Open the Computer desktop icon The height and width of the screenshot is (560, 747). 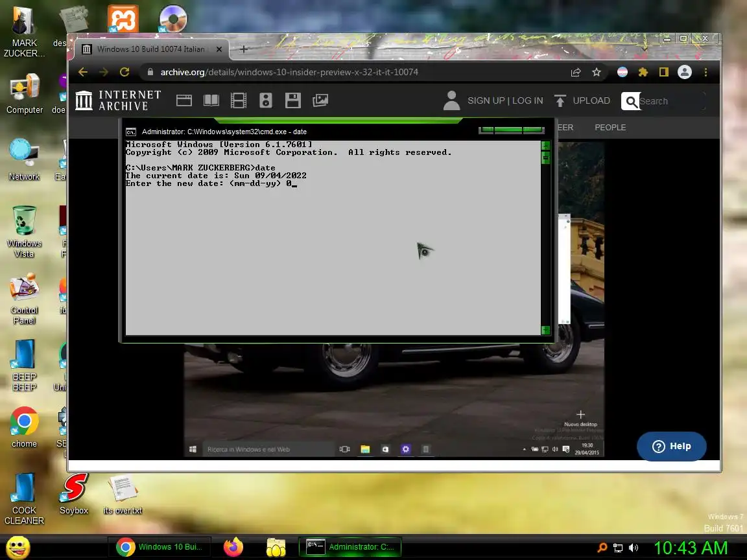24,94
